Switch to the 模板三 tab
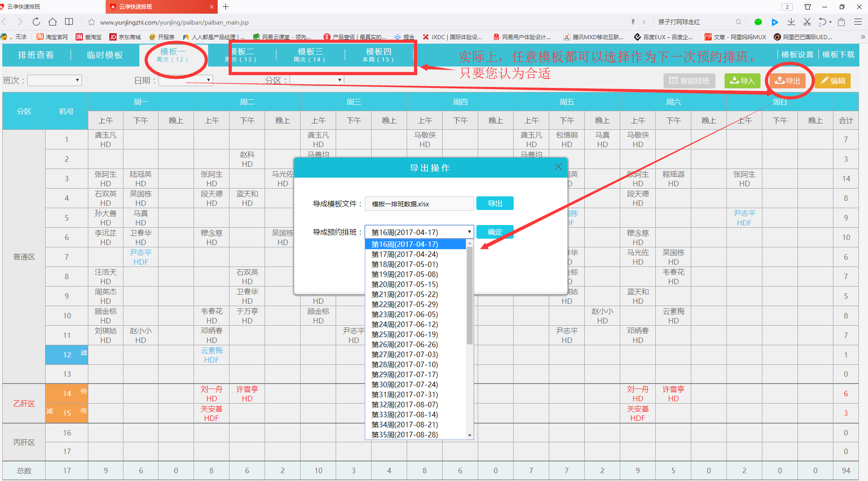Viewport: 868px width, 481px height. click(x=310, y=55)
